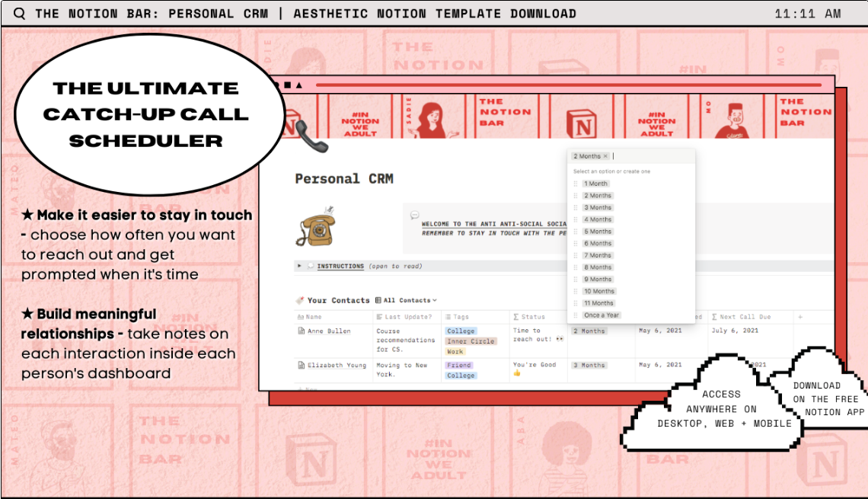Expand the INSTRUCTIONS toggle section
This screenshot has width=868, height=499.
coord(299,266)
